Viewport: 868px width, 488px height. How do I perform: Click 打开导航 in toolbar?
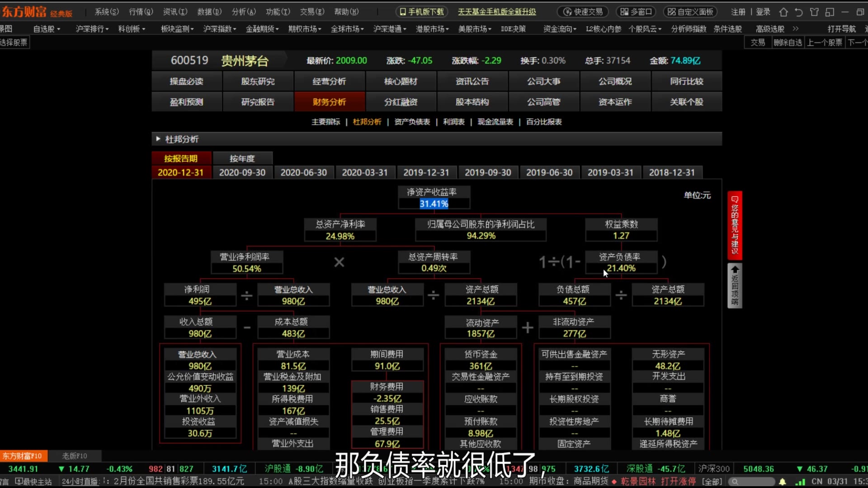pos(841,29)
